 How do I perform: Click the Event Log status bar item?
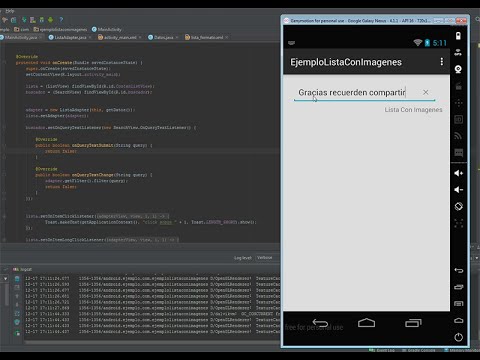pos(383,350)
